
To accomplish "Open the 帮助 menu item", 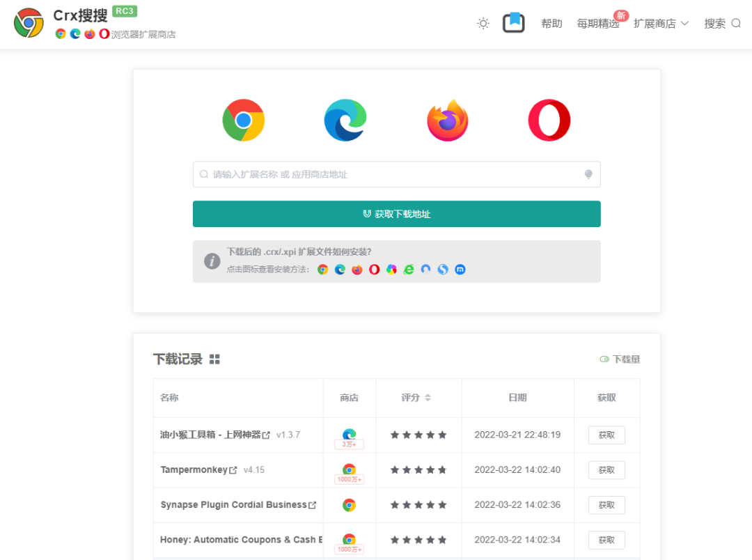I will [551, 23].
